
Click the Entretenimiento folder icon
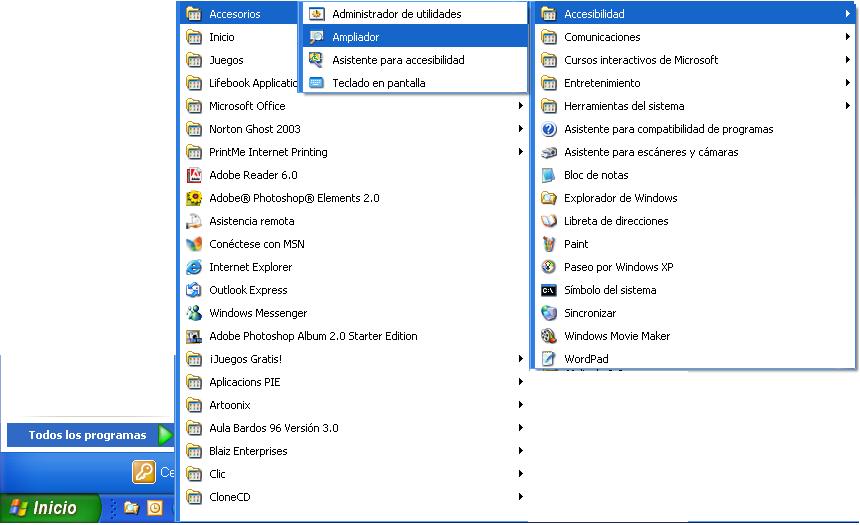click(549, 83)
